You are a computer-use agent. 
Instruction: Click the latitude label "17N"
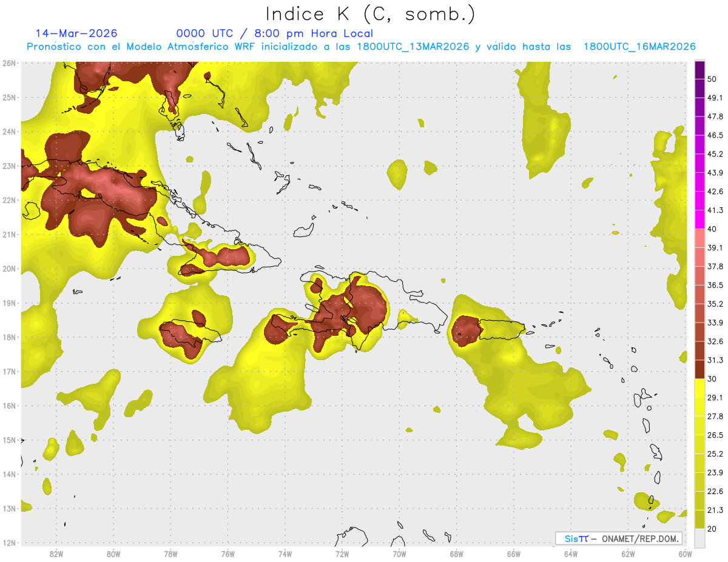[9, 372]
